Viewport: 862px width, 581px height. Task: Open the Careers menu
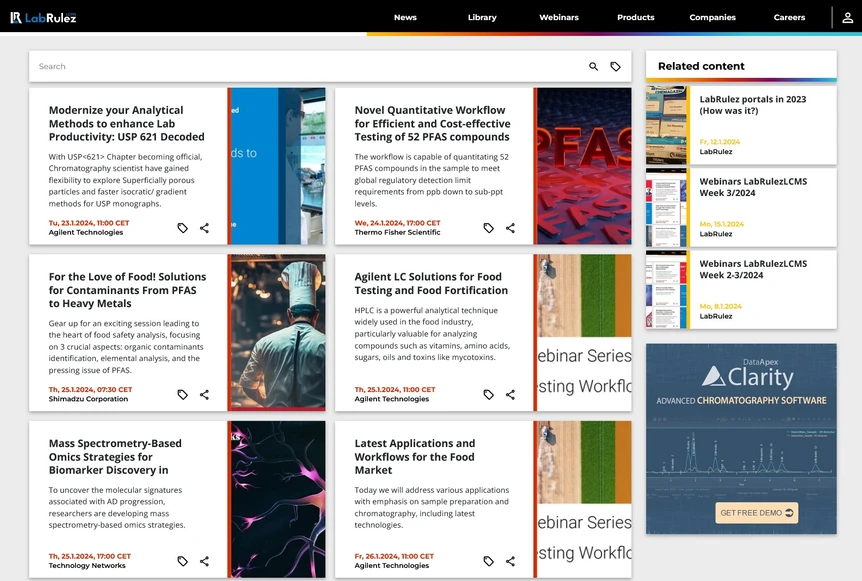pyautogui.click(x=789, y=18)
